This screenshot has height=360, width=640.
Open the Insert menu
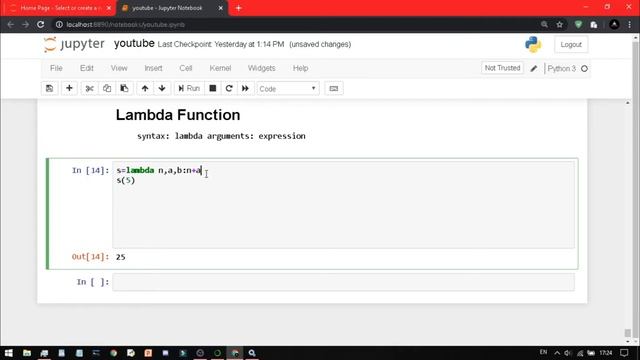153,68
